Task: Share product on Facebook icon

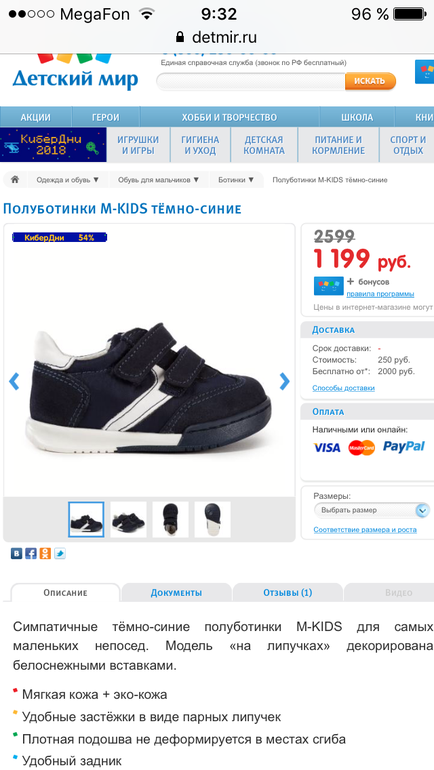Action: point(31,553)
